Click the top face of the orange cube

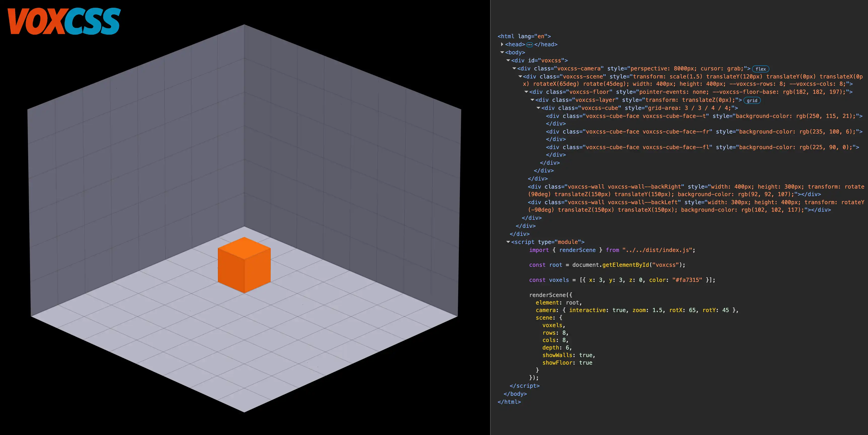244,248
